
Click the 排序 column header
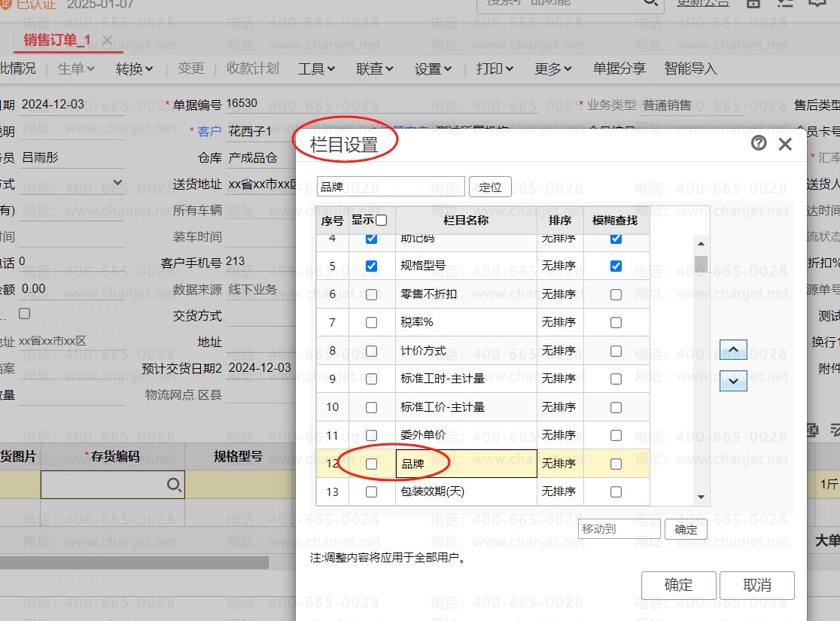click(560, 221)
